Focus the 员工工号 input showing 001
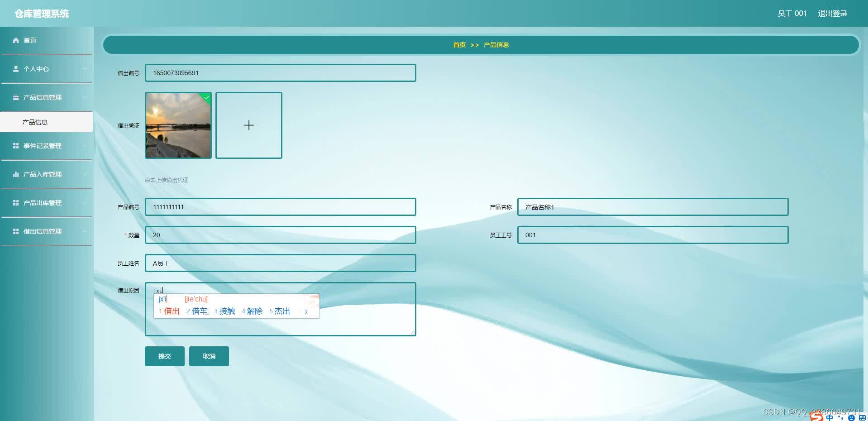This screenshot has height=421, width=868. [653, 235]
